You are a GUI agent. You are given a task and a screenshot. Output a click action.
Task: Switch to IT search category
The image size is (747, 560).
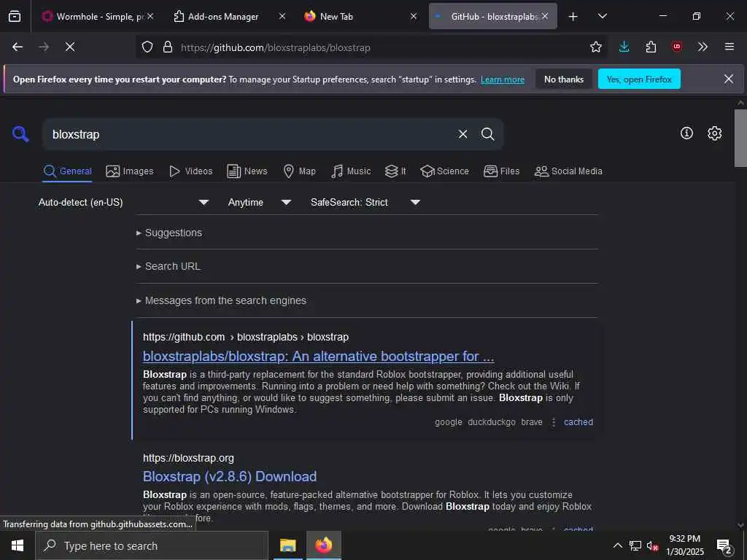[x=395, y=171]
